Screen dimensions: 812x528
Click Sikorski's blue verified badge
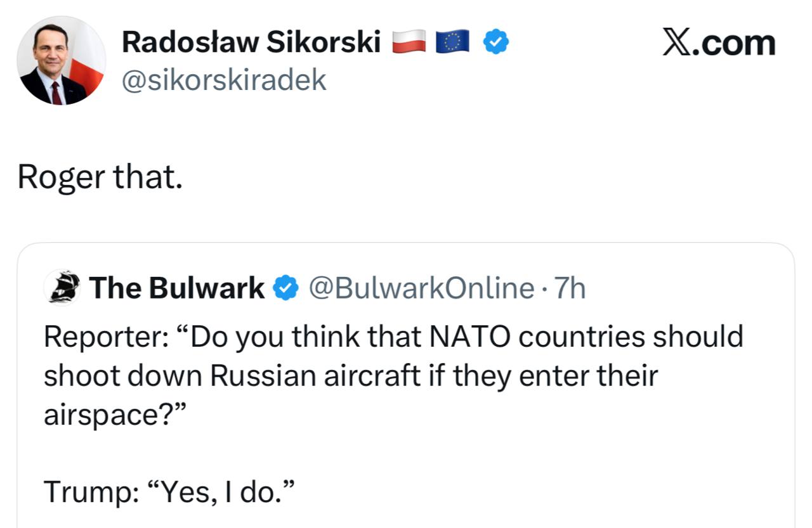tap(495, 42)
